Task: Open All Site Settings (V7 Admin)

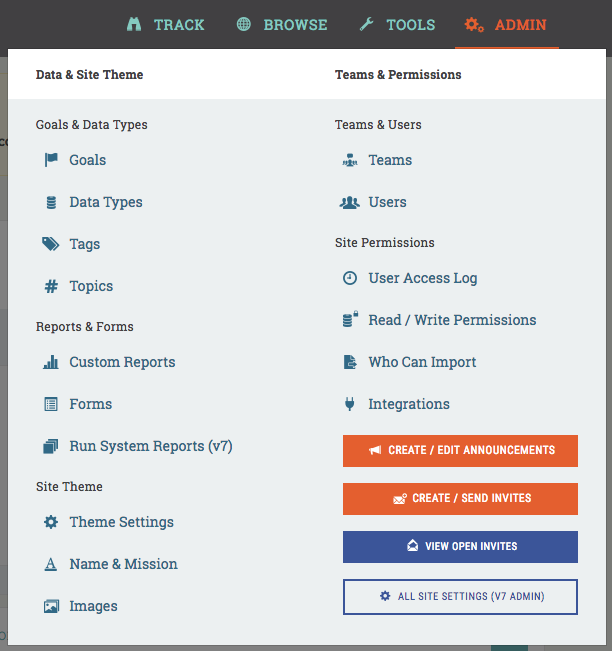Action: point(460,596)
